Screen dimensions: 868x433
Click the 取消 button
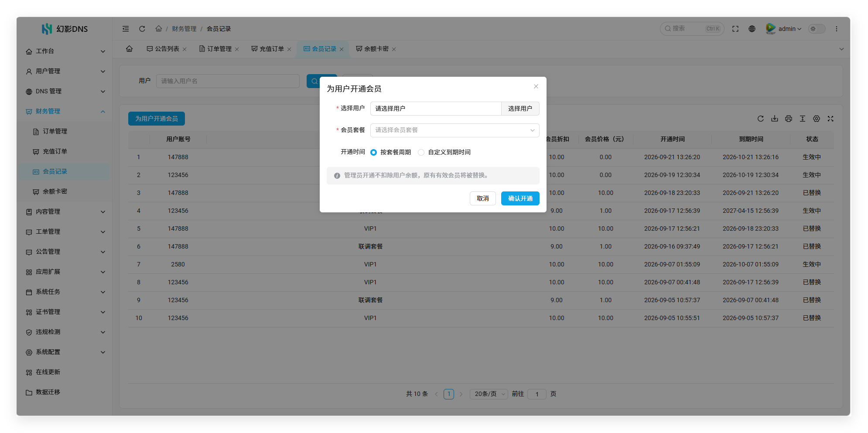[x=483, y=198]
